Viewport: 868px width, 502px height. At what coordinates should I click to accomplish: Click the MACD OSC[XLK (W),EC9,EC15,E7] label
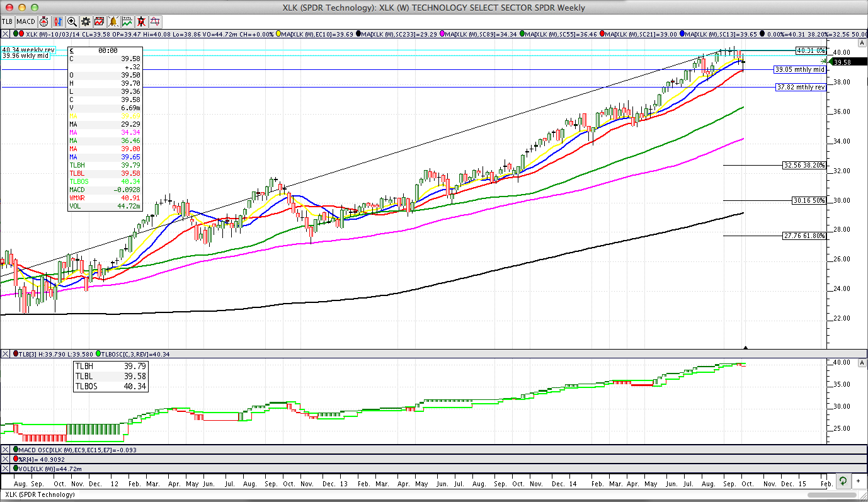(x=77, y=450)
